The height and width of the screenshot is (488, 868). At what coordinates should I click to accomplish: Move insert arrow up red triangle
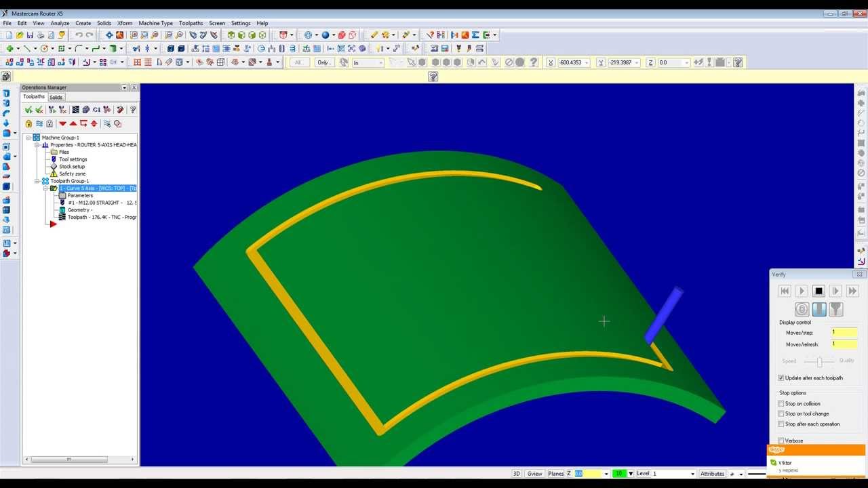click(73, 123)
